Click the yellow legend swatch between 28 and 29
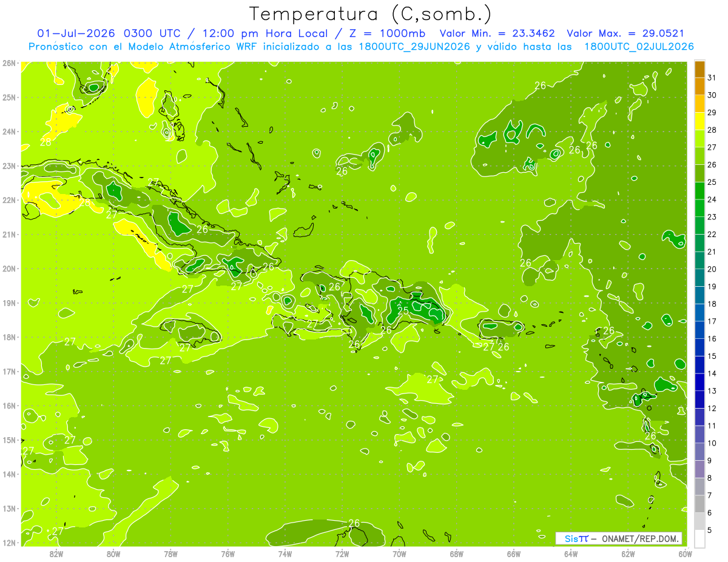Image resolution: width=728 pixels, height=562 pixels. tap(699, 121)
